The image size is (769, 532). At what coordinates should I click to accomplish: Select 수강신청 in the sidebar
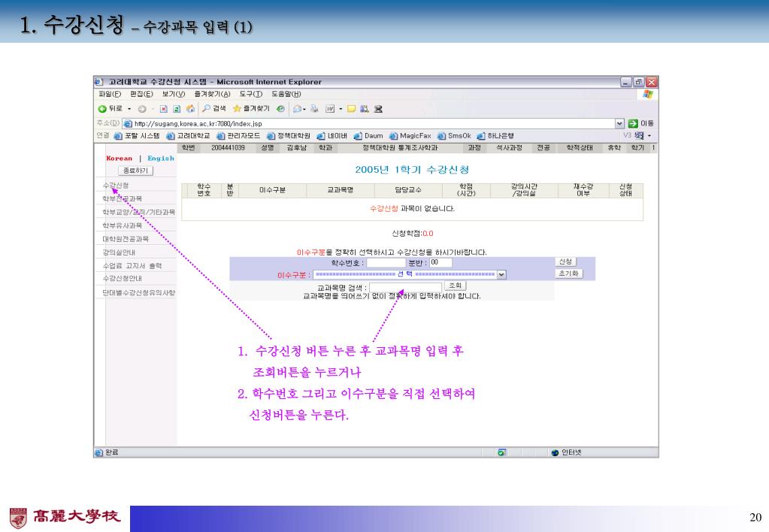[116, 186]
